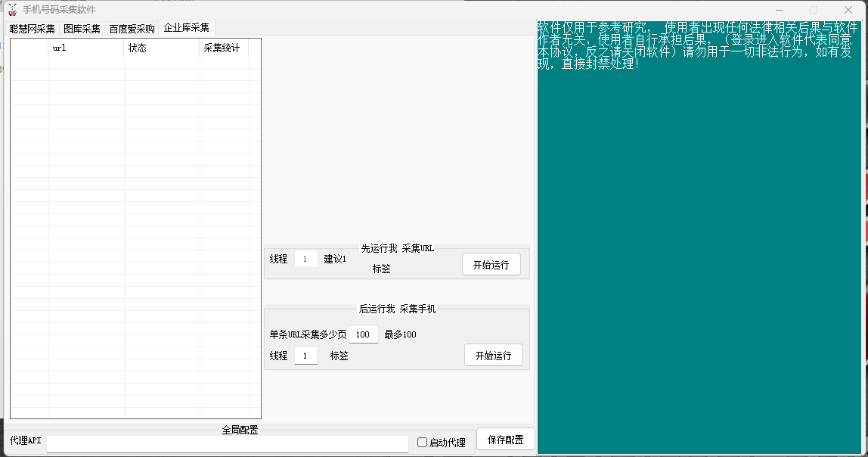This screenshot has width=868, height=457.
Task: Switch to the 聪慧网采集 tab
Action: [x=33, y=29]
